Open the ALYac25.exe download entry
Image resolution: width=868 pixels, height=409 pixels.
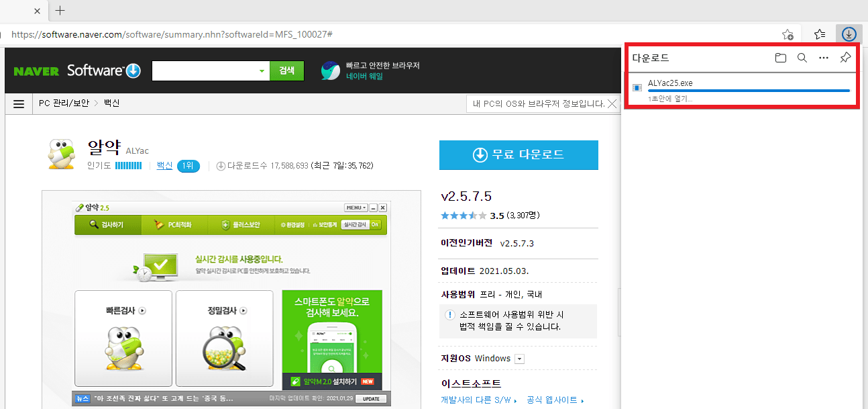[742, 91]
